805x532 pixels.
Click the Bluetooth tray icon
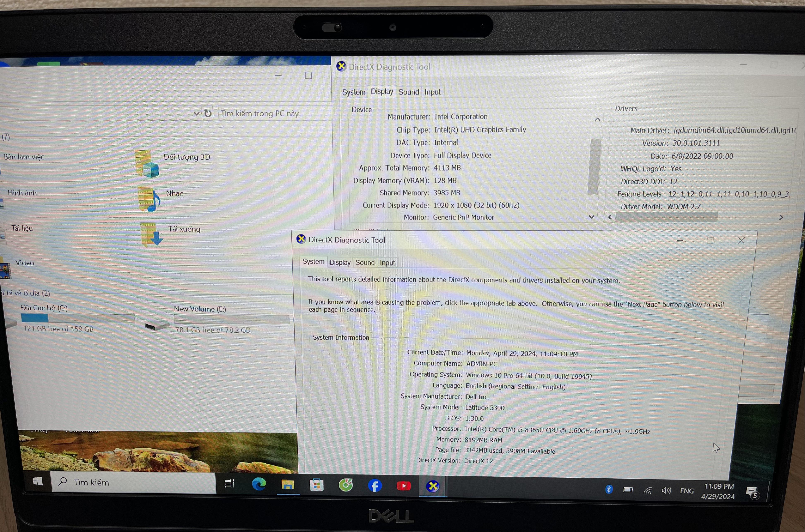tap(609, 489)
